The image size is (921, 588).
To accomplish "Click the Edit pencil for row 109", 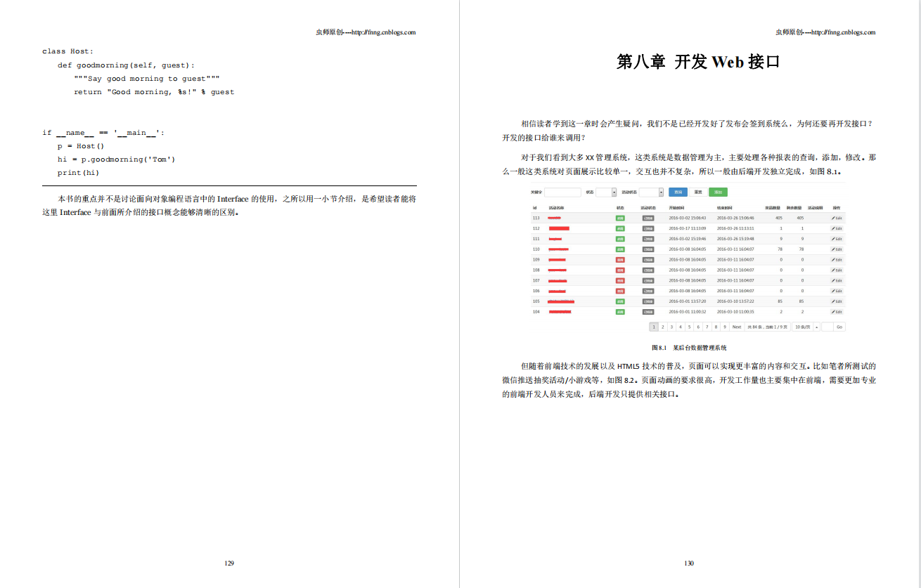I will (837, 260).
